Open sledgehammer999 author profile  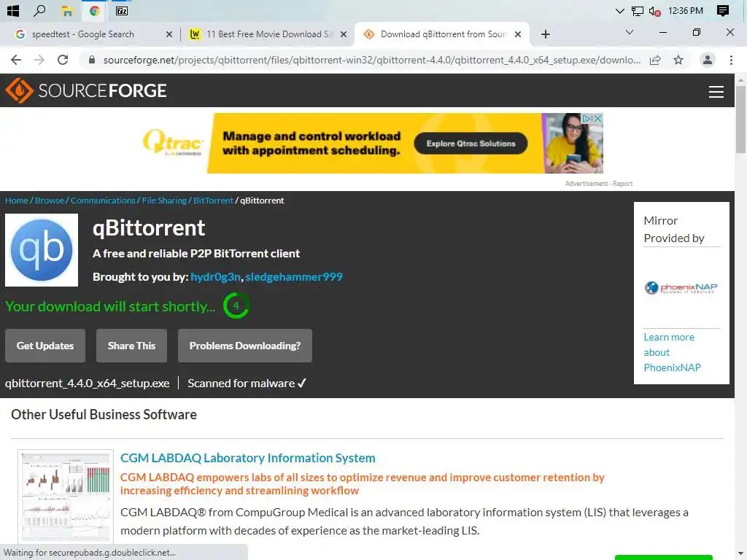click(294, 276)
